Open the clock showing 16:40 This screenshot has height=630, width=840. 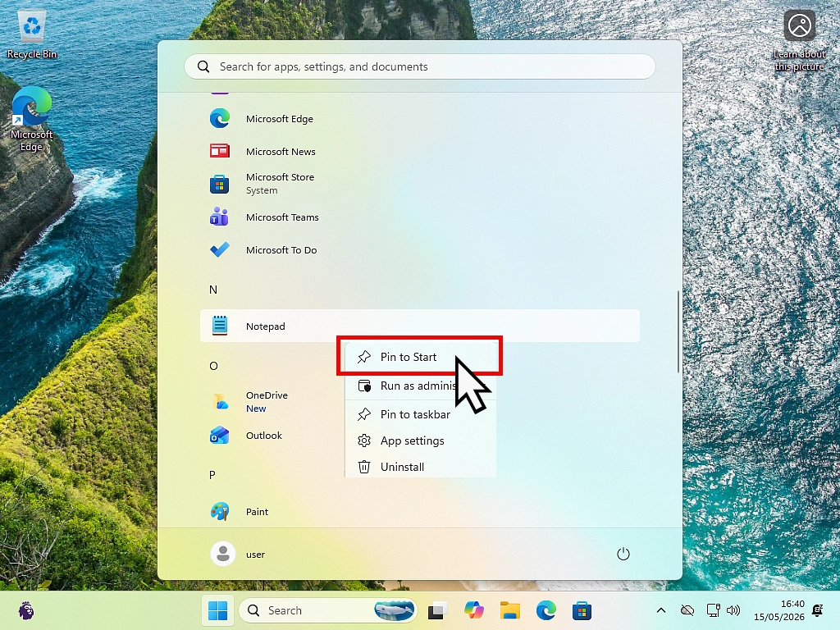point(779,610)
